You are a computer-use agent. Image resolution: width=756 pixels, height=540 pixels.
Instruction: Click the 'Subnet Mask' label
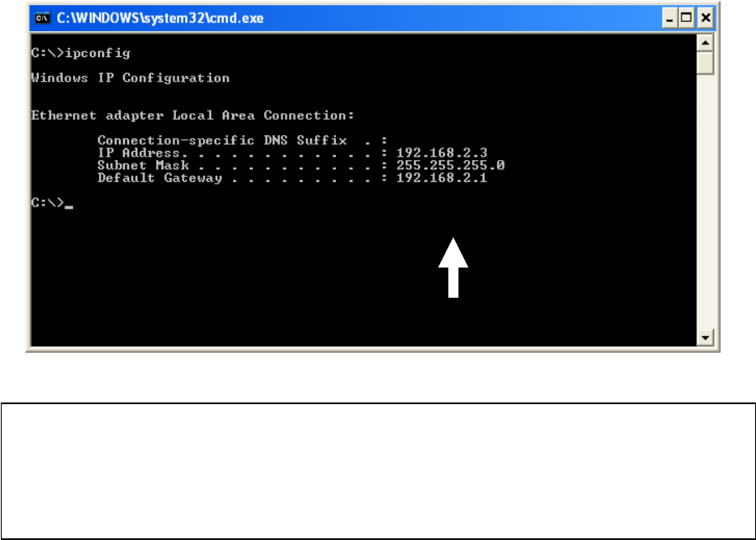pos(143,165)
